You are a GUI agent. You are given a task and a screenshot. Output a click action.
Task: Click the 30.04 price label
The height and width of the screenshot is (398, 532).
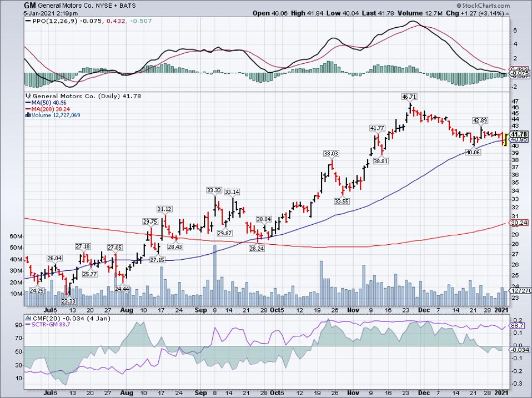[x=264, y=219]
